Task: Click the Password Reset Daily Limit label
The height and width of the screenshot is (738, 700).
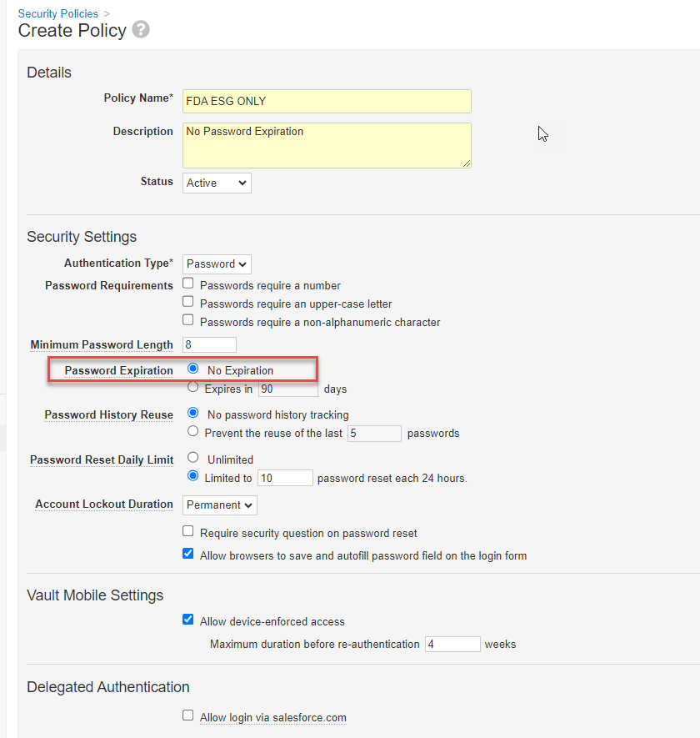Action: pyautogui.click(x=102, y=459)
